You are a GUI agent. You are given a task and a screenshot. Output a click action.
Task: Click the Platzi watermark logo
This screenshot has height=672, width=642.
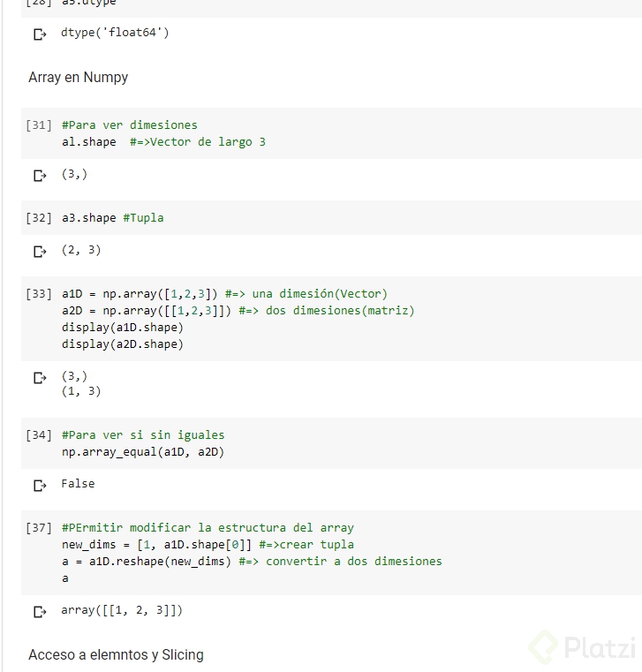tap(582, 646)
